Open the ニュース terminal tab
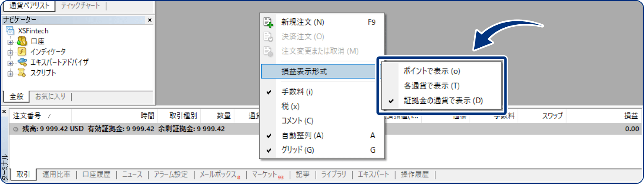This screenshot has height=184, width=644. 132,174
